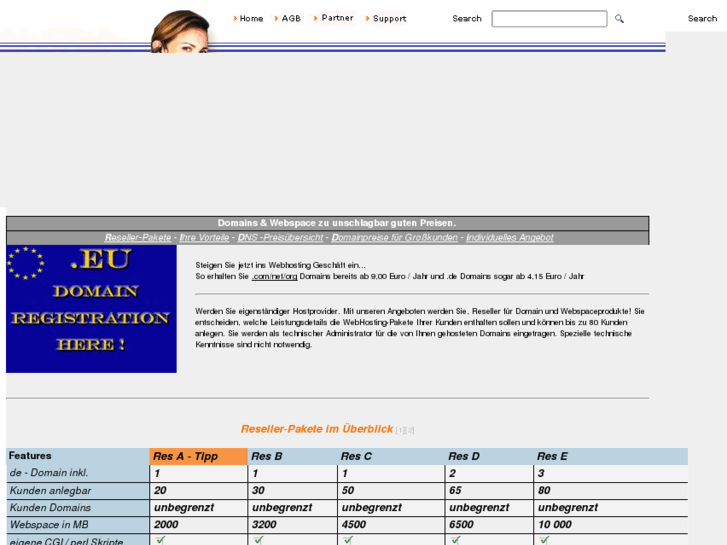This screenshot has height=545, width=727.
Task: Open the Support menu link
Action: (x=389, y=19)
